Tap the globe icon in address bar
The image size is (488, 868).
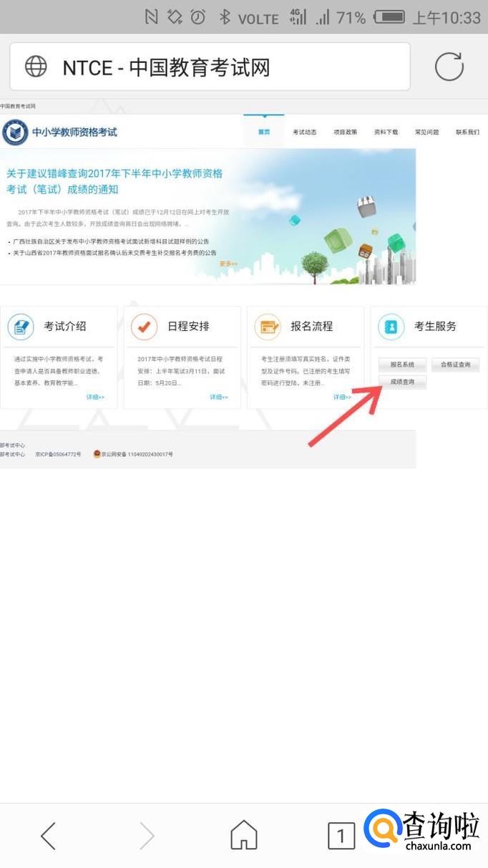point(36,67)
